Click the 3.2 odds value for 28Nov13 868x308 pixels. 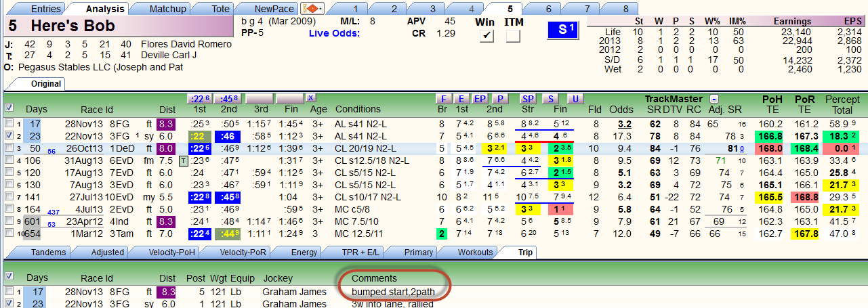[x=625, y=123]
